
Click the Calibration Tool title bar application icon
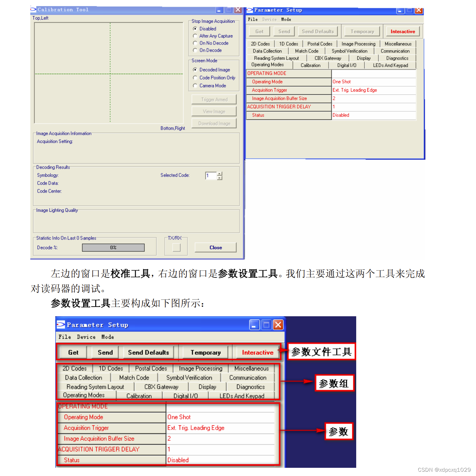(x=34, y=10)
